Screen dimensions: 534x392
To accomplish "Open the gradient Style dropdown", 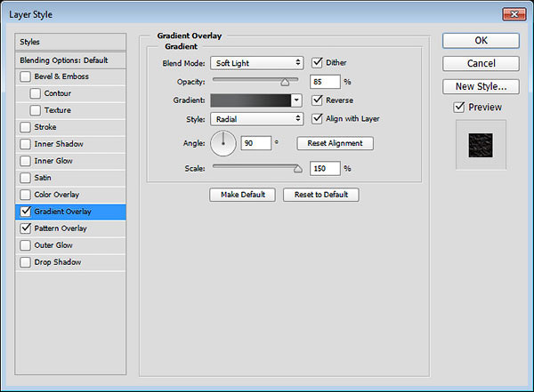I will [x=257, y=119].
